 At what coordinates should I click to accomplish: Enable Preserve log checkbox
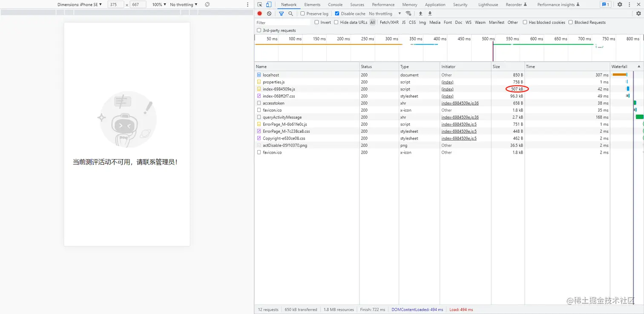(303, 14)
